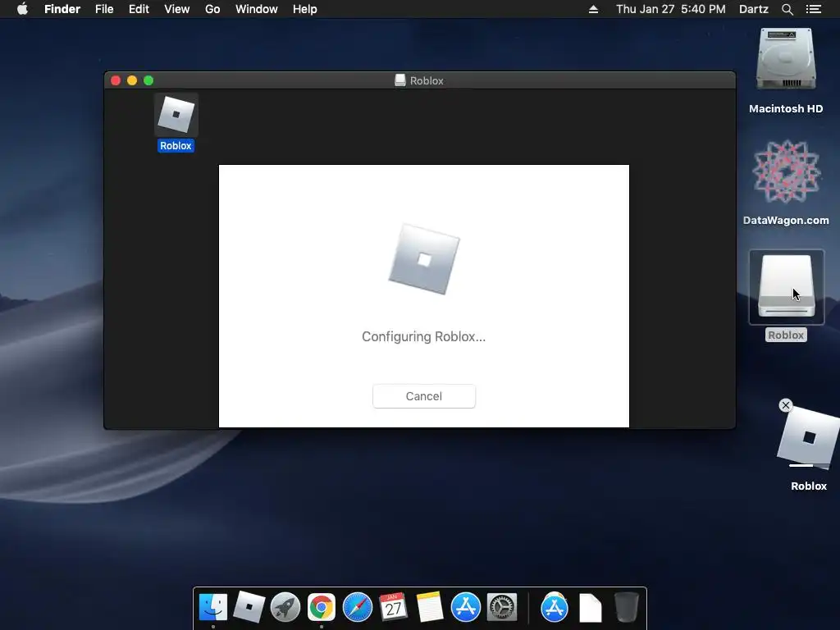Image resolution: width=840 pixels, height=630 pixels.
Task: Open the Go menu
Action: [212, 9]
